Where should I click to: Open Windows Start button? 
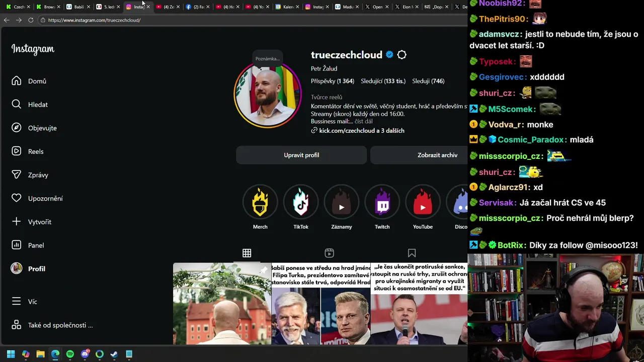coord(11,354)
